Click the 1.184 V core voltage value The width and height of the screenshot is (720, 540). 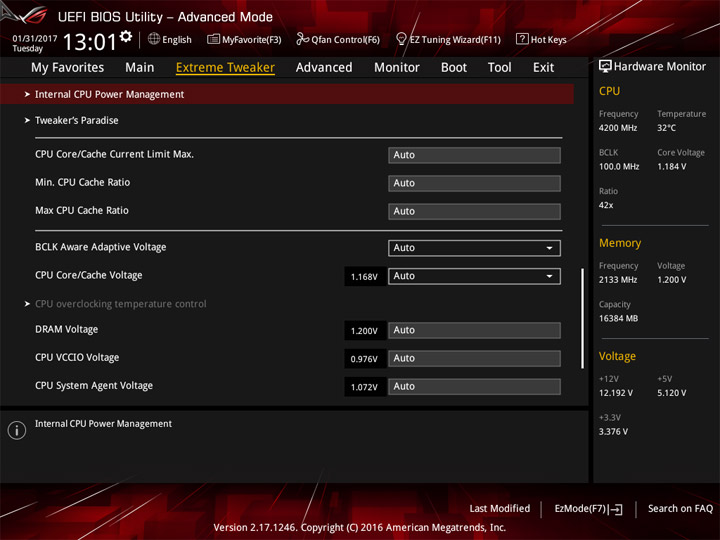pyautogui.click(x=671, y=167)
